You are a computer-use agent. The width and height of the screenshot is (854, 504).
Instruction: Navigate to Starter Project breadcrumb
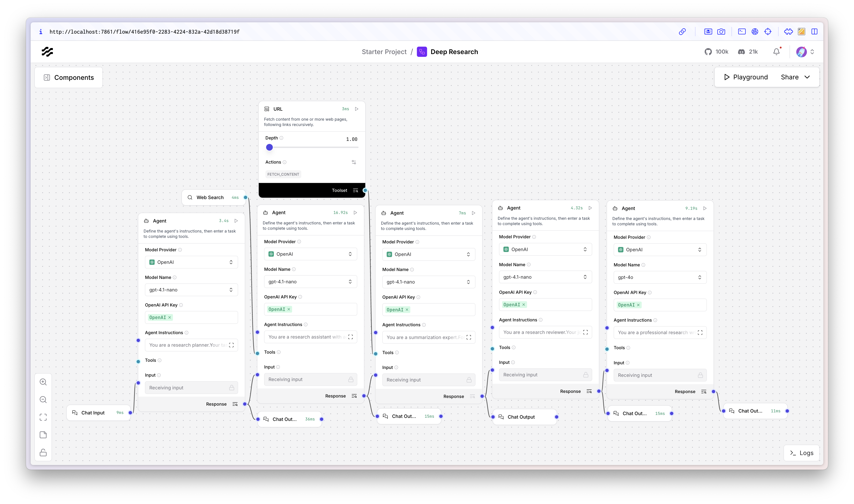[x=384, y=52]
